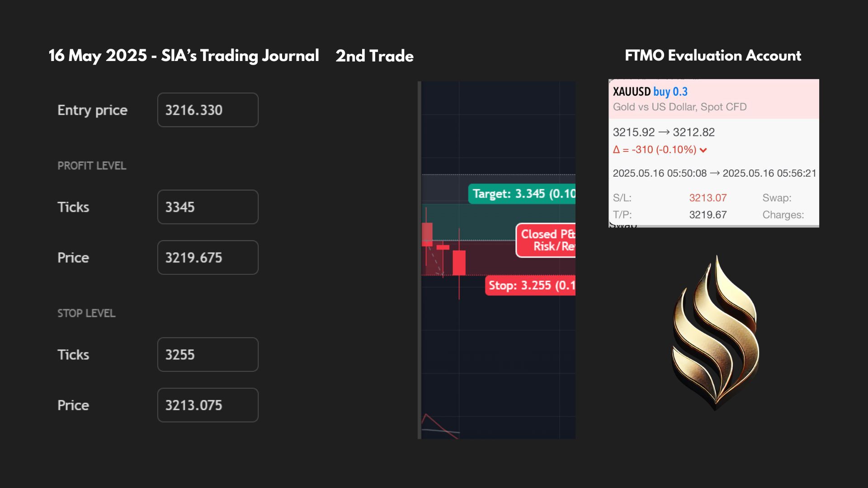Click the 2nd Trade heading
Viewport: 868px width, 488px height.
pos(374,56)
